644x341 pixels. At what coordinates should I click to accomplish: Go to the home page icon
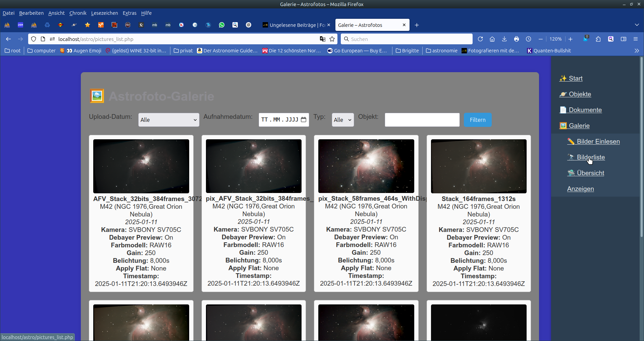click(492, 39)
